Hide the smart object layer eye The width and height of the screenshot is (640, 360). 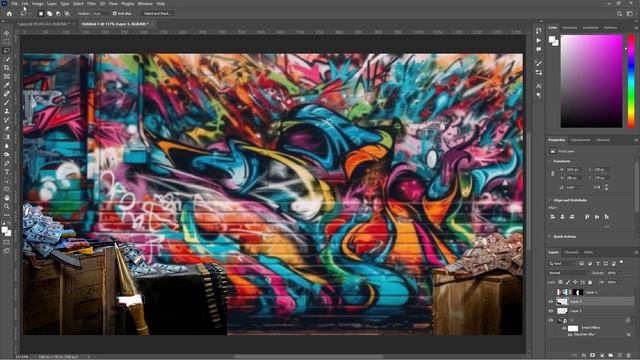click(551, 320)
